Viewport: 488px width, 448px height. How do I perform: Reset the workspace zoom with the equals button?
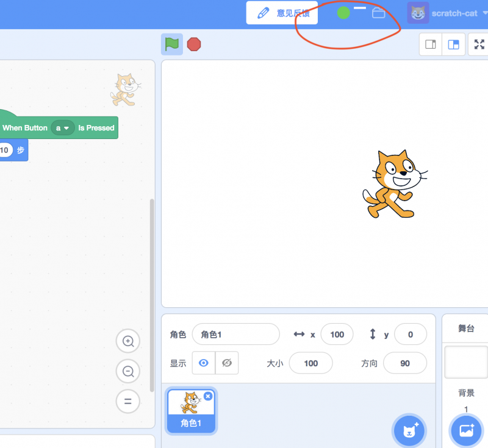tap(128, 401)
